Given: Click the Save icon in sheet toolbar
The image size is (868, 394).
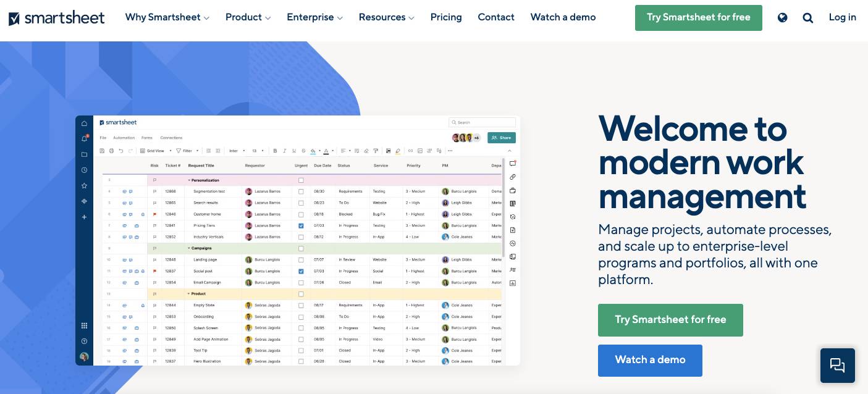Looking at the screenshot, I should tap(102, 151).
